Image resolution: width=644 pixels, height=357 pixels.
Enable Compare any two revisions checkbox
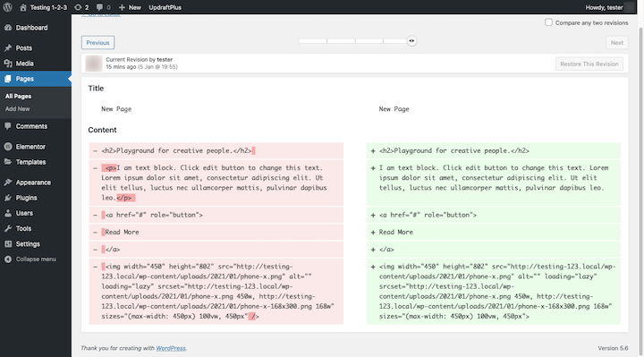[x=548, y=22]
